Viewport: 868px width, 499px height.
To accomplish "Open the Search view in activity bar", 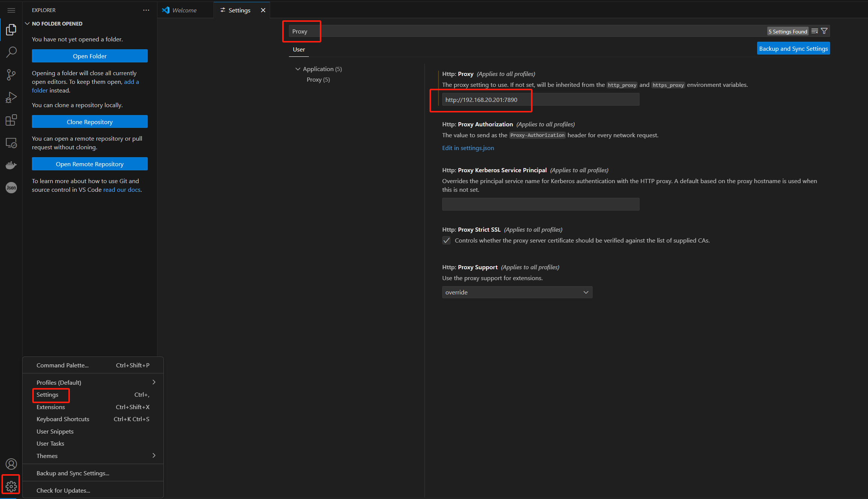I will 11,52.
